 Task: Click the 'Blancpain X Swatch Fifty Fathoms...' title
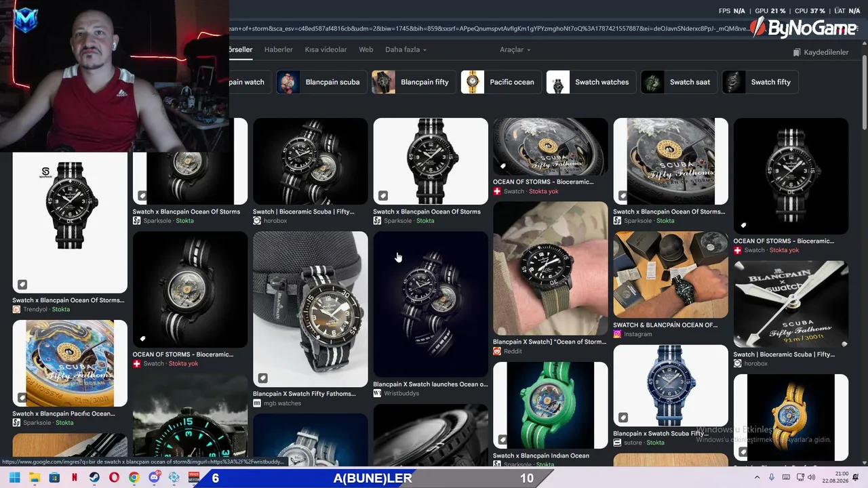coord(304,394)
